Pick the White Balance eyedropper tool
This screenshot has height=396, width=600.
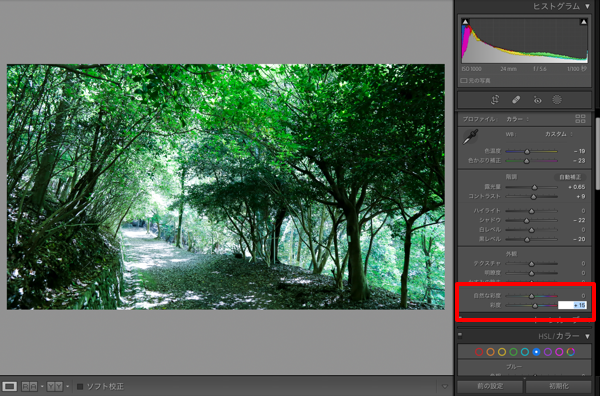(x=470, y=137)
